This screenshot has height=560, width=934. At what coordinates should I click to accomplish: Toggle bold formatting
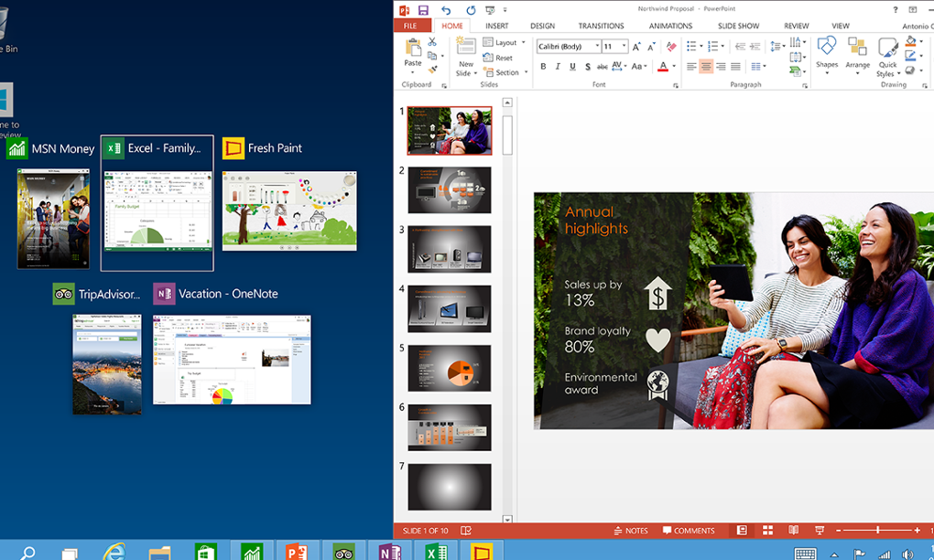click(x=542, y=66)
